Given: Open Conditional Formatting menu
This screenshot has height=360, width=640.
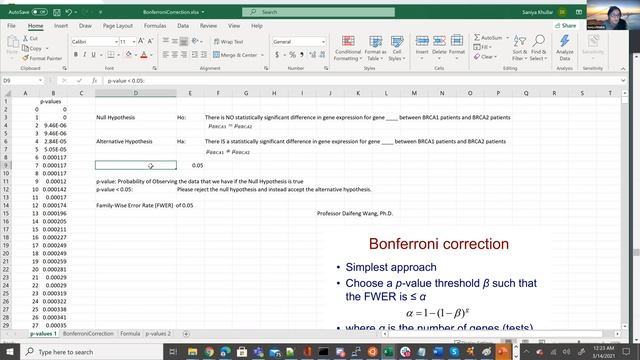Looking at the screenshot, I should (x=348, y=48).
